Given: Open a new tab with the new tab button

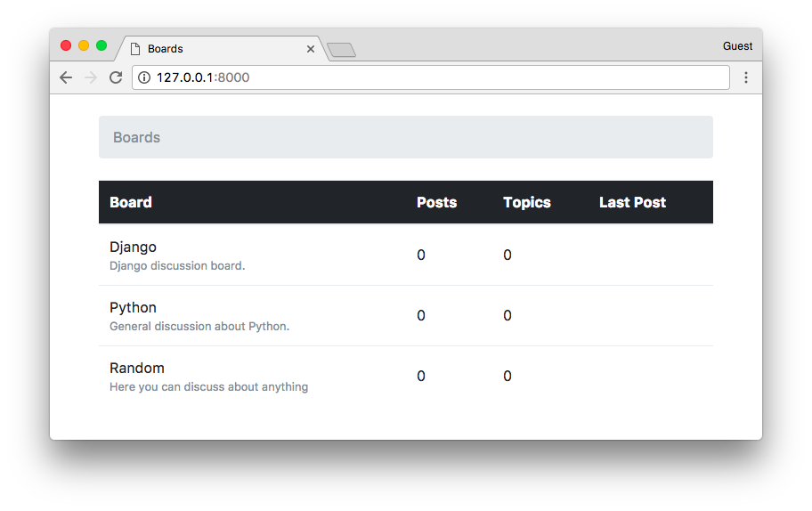Looking at the screenshot, I should 342,50.
